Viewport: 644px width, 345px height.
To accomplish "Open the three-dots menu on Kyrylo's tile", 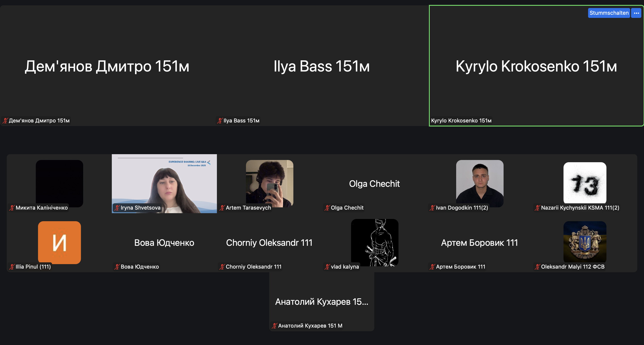I will click(x=636, y=13).
